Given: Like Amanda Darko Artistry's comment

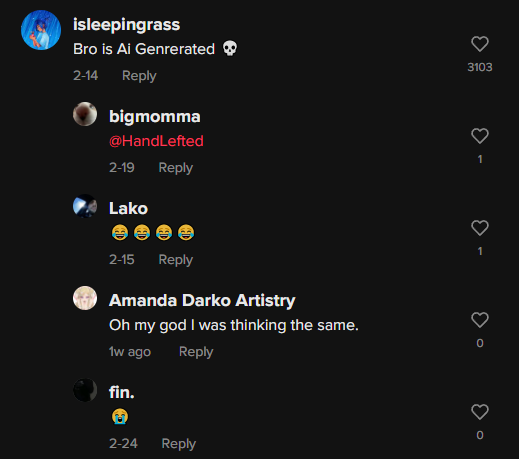Looking at the screenshot, I should pos(480,320).
